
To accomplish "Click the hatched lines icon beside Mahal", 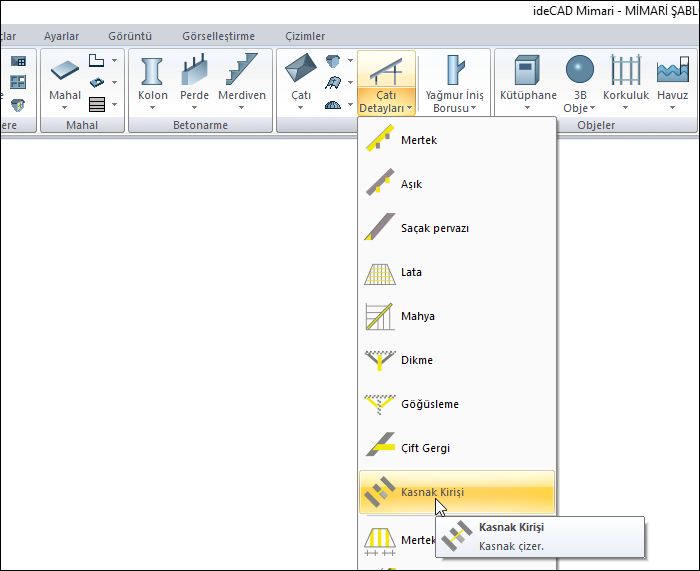I will pyautogui.click(x=97, y=104).
